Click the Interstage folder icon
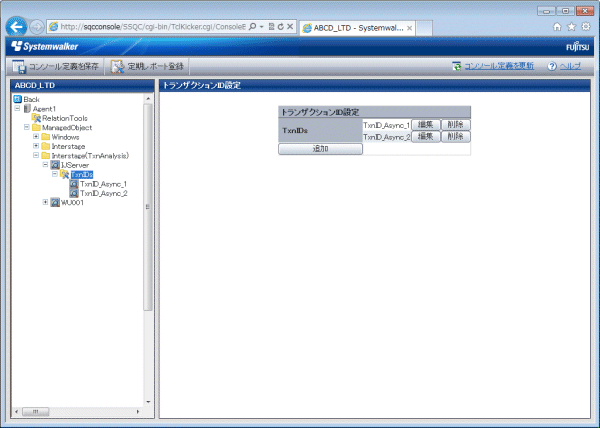This screenshot has width=600, height=428. click(x=46, y=146)
